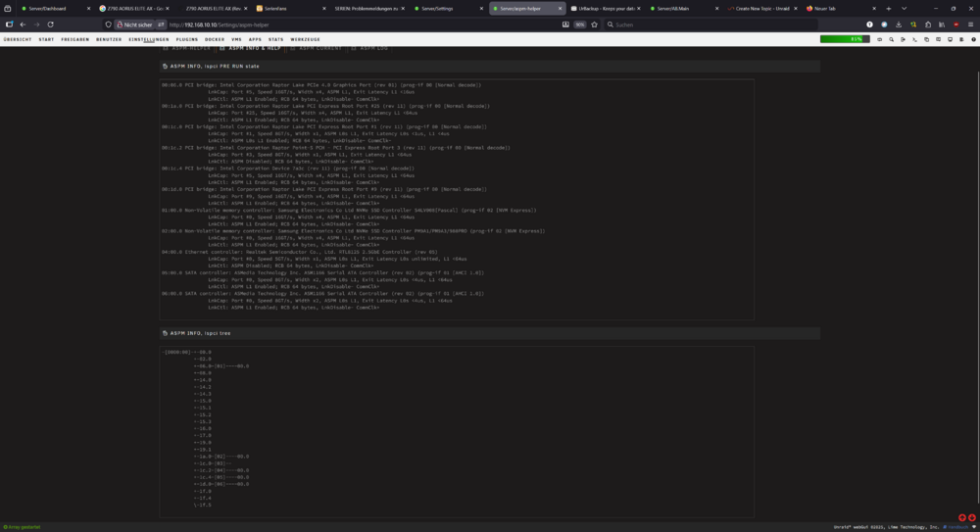Switch to the ASPM CURRENT sub tab
The height and width of the screenshot is (532, 980).
pyautogui.click(x=317, y=48)
